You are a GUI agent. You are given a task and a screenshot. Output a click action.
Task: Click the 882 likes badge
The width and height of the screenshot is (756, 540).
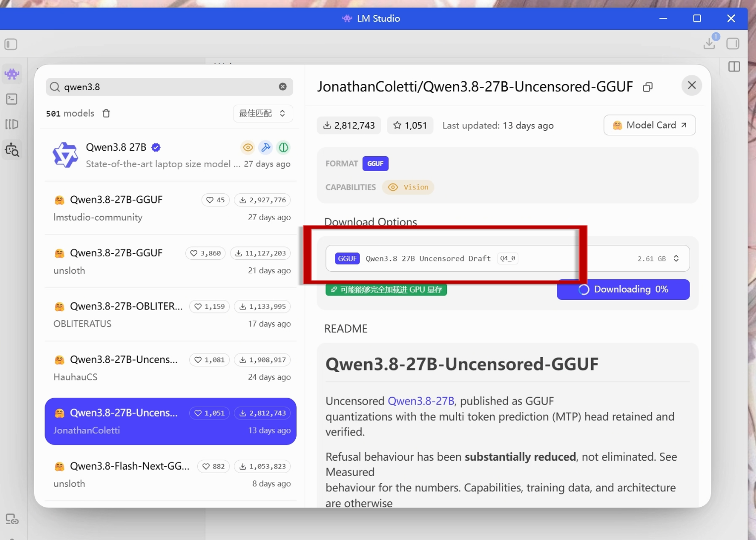coord(214,467)
